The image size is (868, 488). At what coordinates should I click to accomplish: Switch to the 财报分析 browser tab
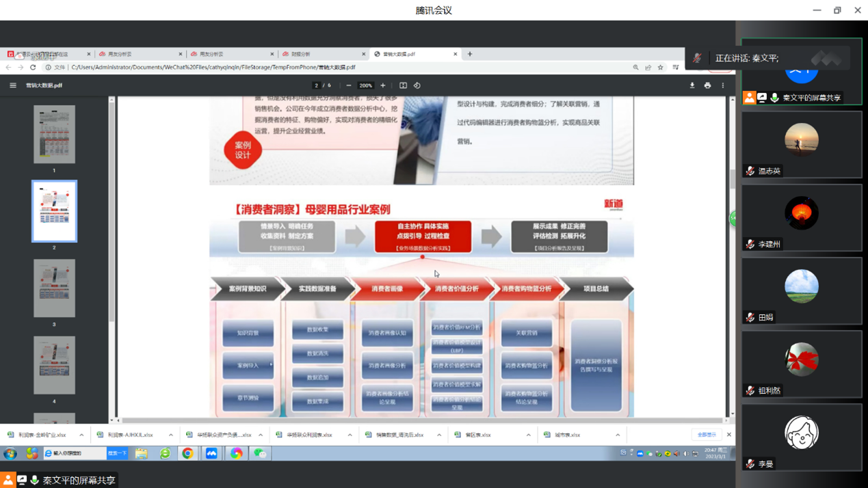point(321,54)
